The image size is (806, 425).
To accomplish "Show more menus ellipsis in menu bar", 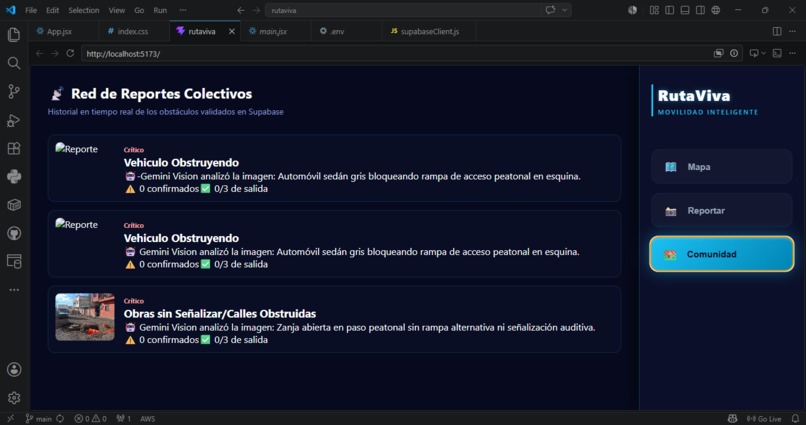I will 182,10.
